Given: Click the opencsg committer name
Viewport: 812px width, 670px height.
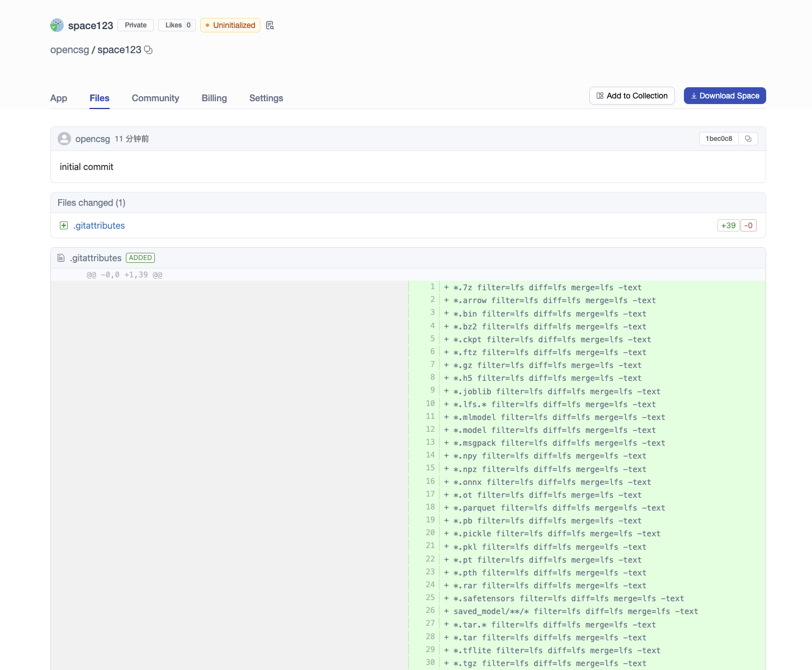Looking at the screenshot, I should tap(93, 139).
